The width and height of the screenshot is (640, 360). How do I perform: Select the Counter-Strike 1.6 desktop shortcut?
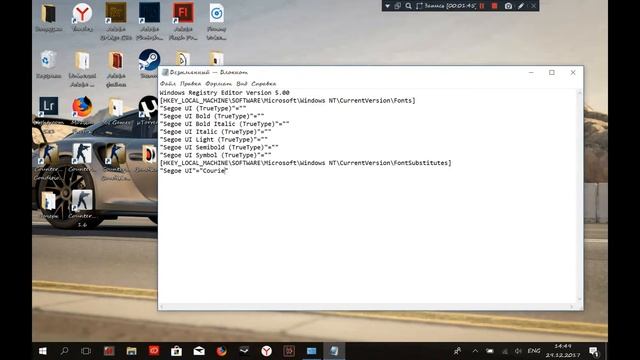click(x=82, y=208)
